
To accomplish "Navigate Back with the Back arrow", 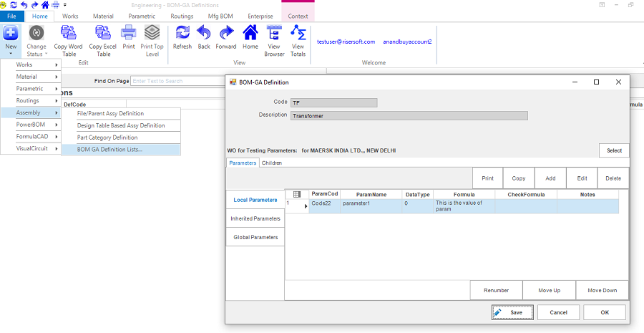I will [204, 33].
